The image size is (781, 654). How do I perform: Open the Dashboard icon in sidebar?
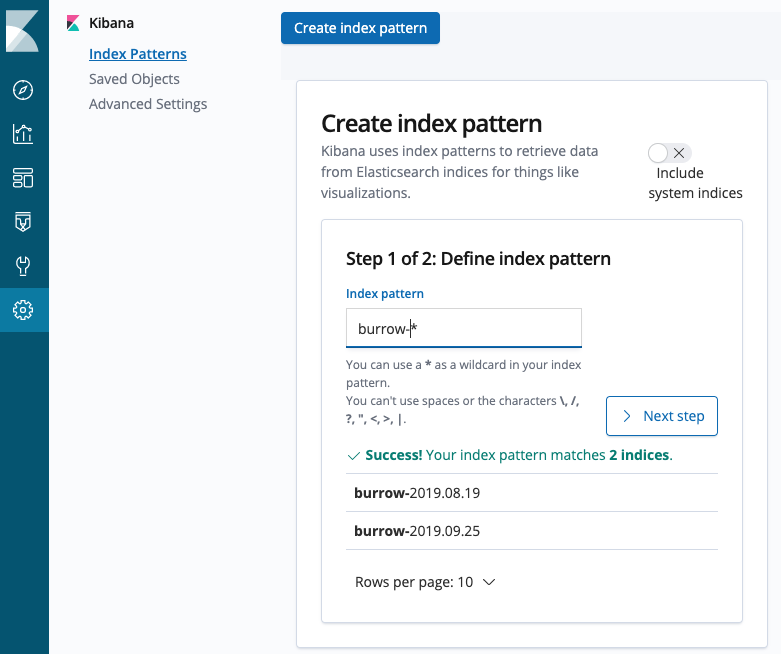pyautogui.click(x=23, y=178)
